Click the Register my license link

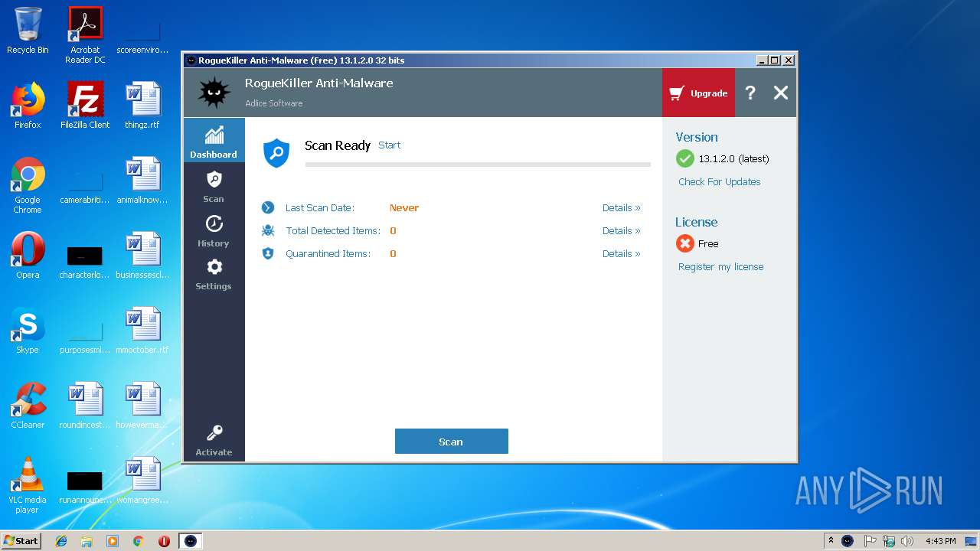[x=720, y=267]
